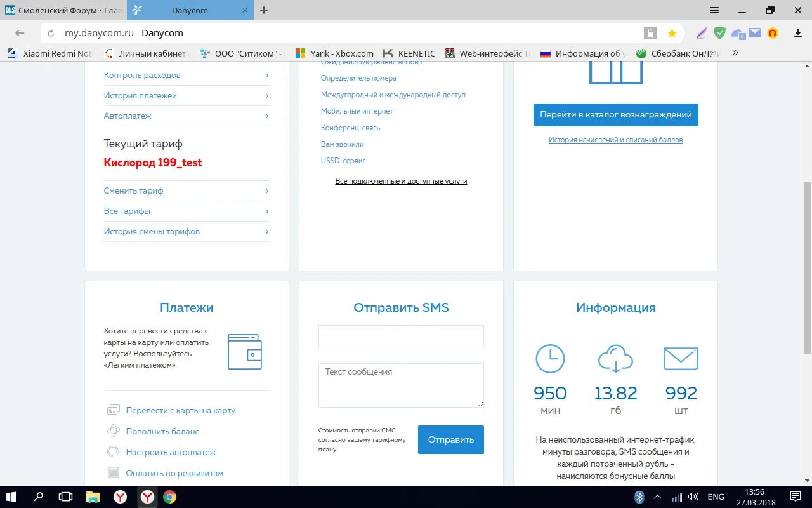This screenshot has height=508, width=812.
Task: Click the current tariff Кислород 199_test
Action: tap(153, 163)
